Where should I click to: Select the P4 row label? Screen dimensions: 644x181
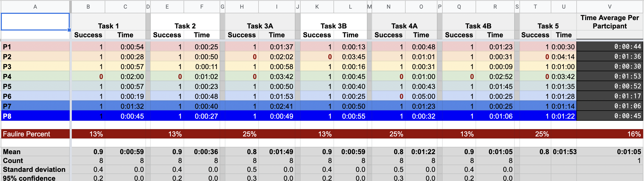pos(35,76)
